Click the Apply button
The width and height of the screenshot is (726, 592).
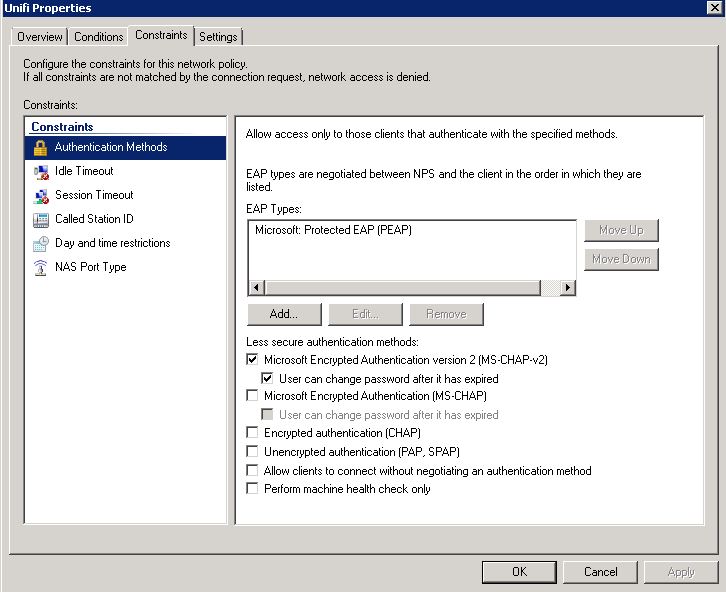point(681,572)
